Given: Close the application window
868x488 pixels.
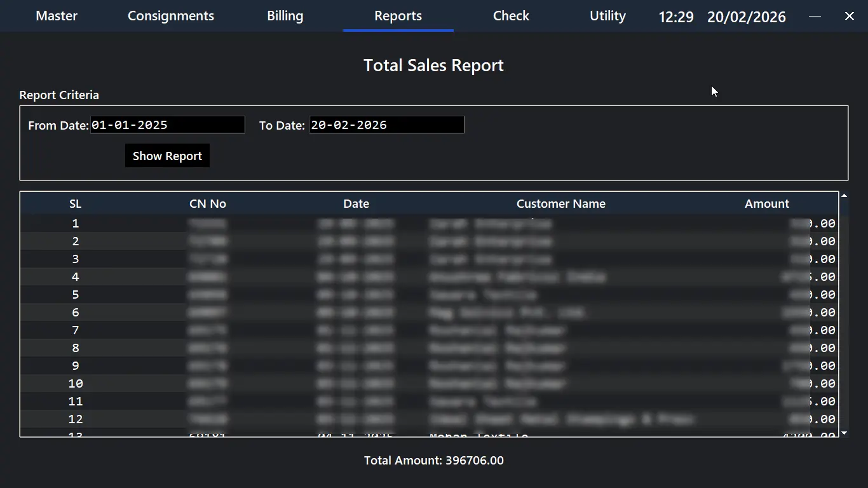Looking at the screenshot, I should click(849, 16).
